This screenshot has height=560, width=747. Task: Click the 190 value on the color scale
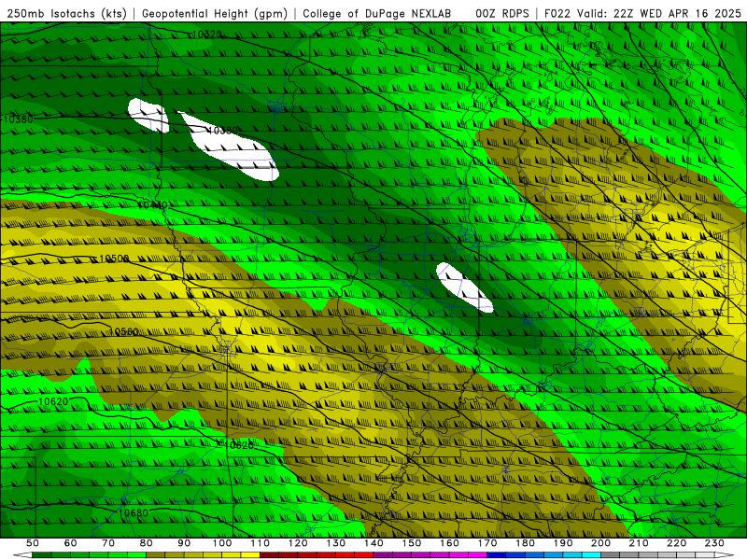[563, 543]
